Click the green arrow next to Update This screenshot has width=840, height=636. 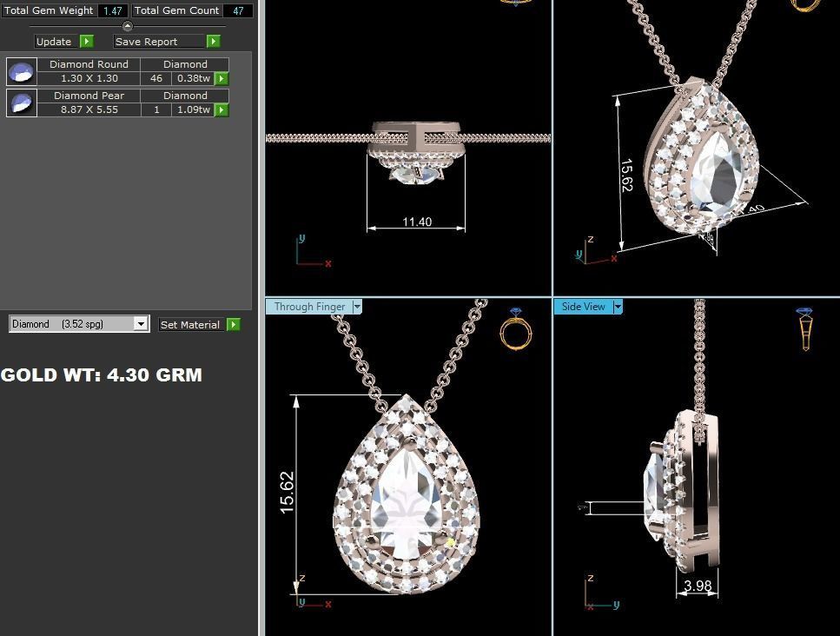coord(87,41)
